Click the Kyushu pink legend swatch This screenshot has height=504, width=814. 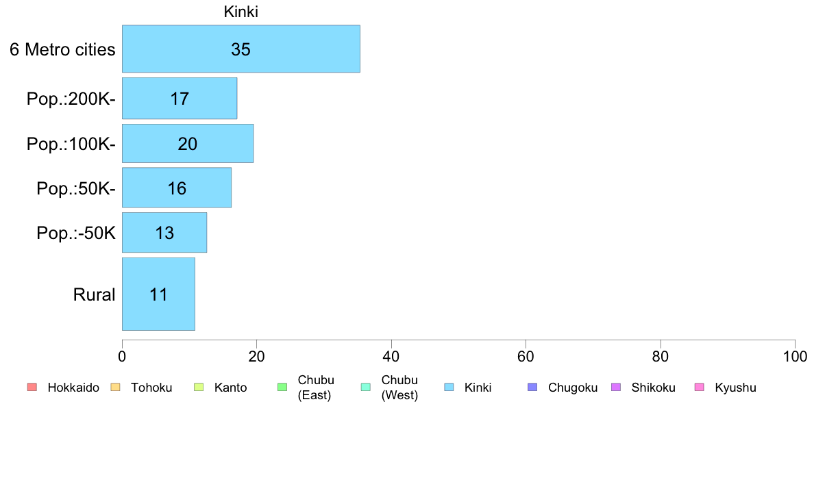pos(700,387)
